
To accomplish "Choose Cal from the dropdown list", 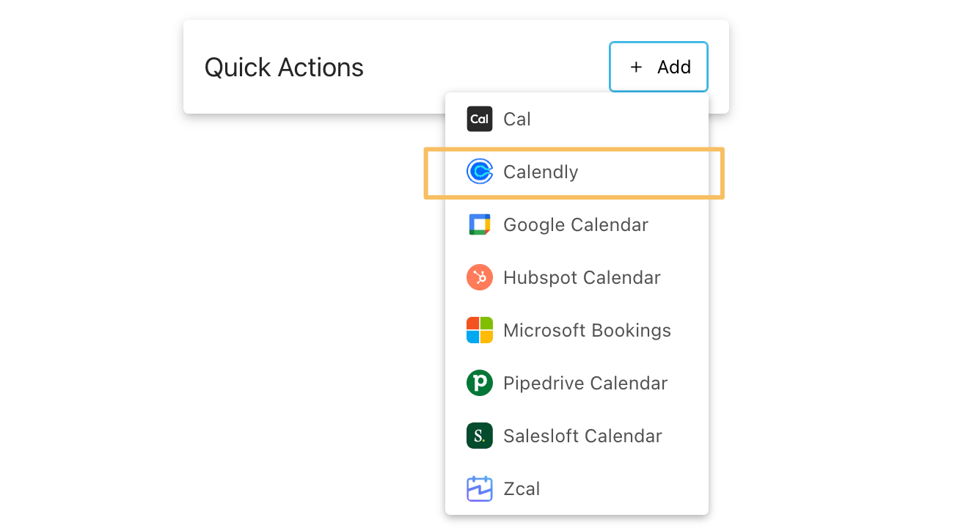I will 517,119.
